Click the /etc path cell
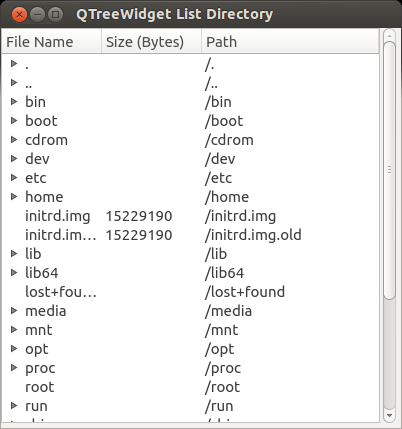 (x=218, y=178)
